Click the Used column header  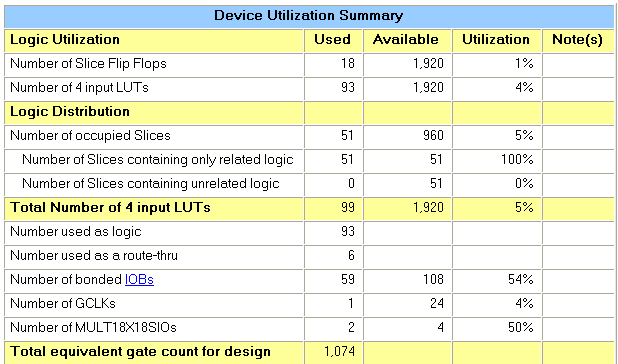click(333, 40)
